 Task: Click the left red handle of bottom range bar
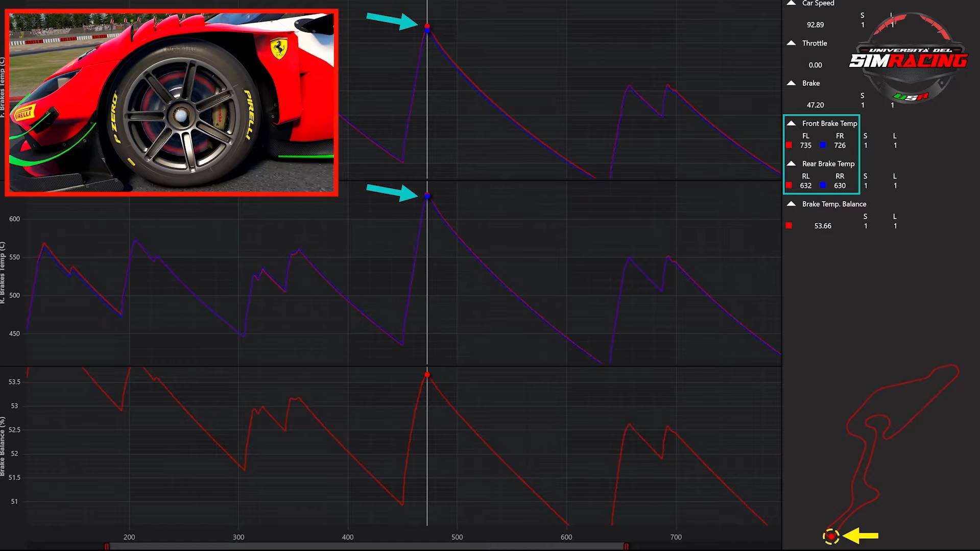coord(107,546)
